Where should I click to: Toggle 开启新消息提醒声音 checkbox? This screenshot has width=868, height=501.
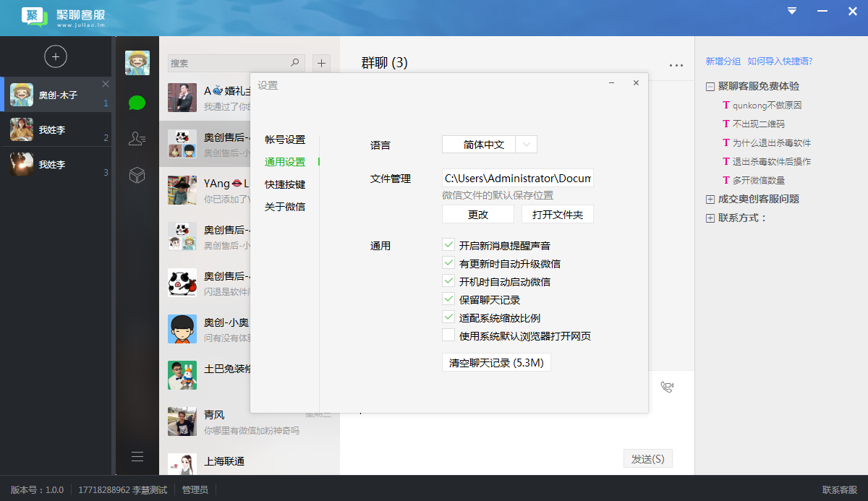coord(448,245)
